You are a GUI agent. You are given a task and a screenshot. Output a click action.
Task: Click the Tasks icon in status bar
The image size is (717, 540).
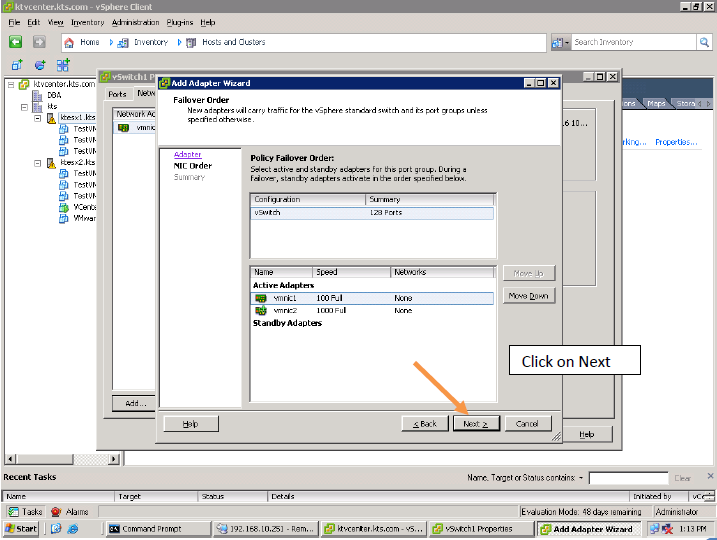tap(14, 512)
